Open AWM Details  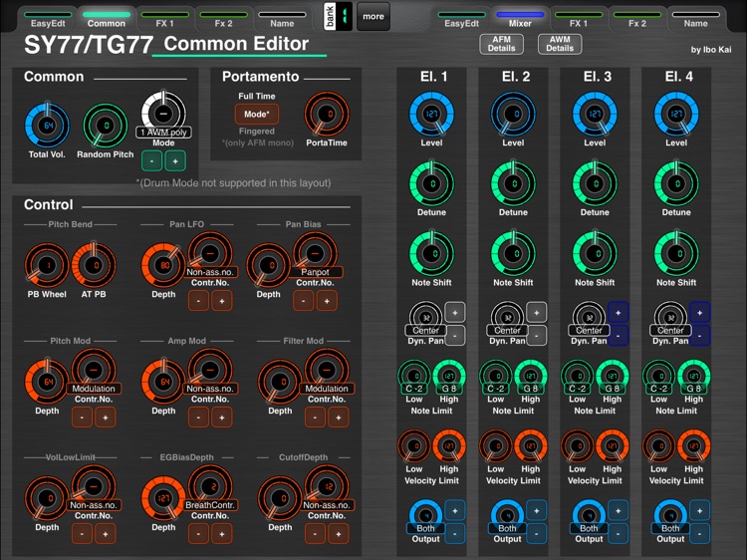click(x=560, y=44)
